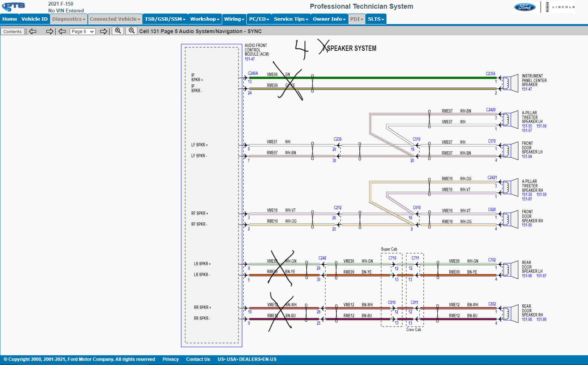Image resolution: width=588 pixels, height=365 pixels.
Task: Open the Wiring dropdown menu
Action: (x=234, y=19)
